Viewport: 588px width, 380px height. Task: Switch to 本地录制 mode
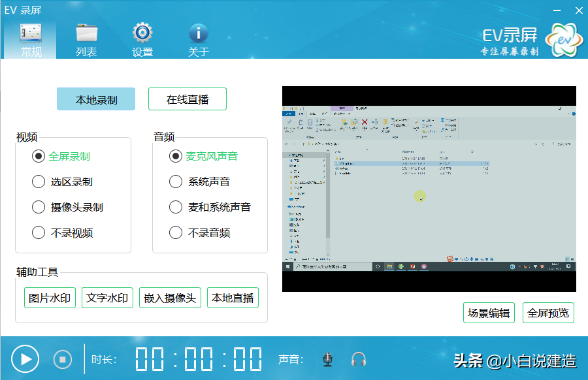pyautogui.click(x=95, y=99)
